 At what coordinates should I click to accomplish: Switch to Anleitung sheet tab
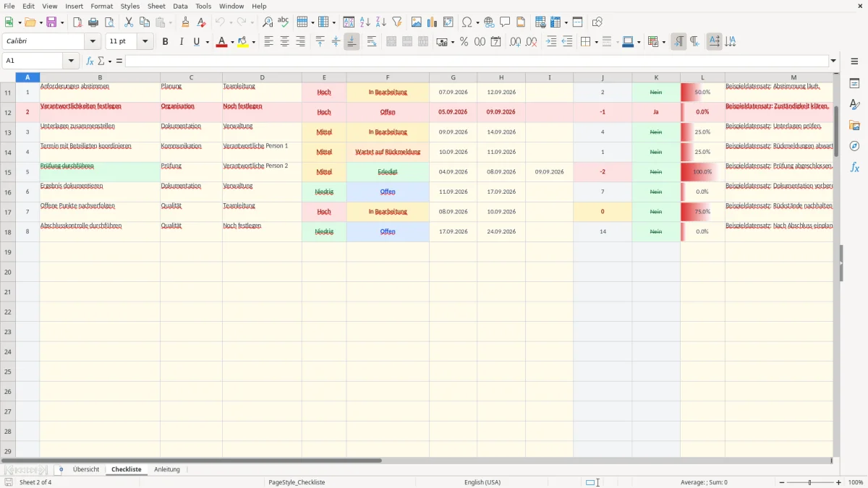click(167, 469)
